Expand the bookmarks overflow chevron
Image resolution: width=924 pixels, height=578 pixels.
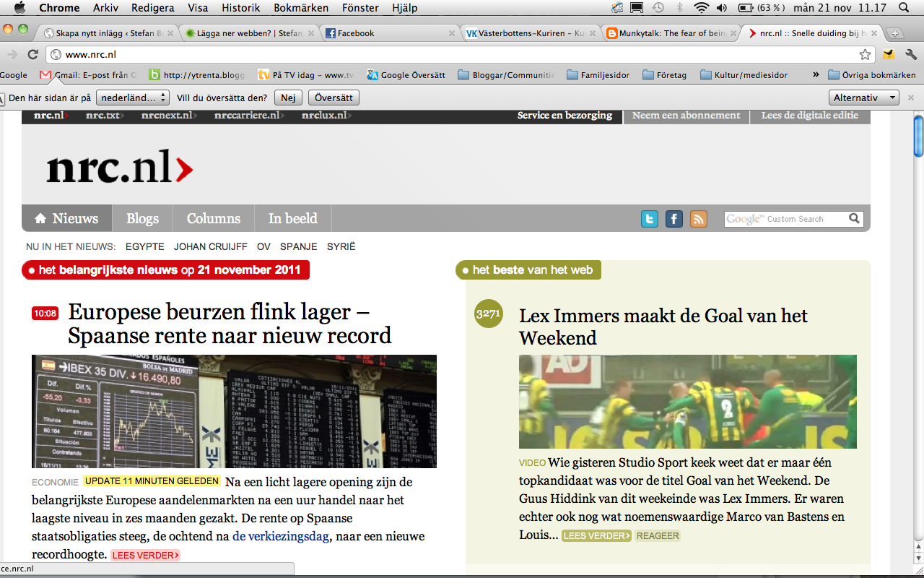click(x=816, y=75)
